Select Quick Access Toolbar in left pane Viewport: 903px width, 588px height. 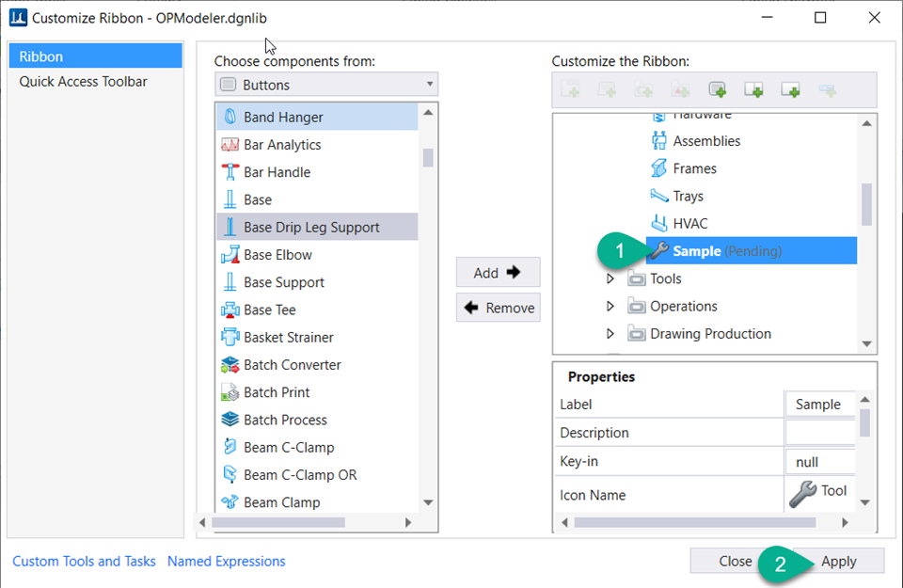pyautogui.click(x=96, y=82)
